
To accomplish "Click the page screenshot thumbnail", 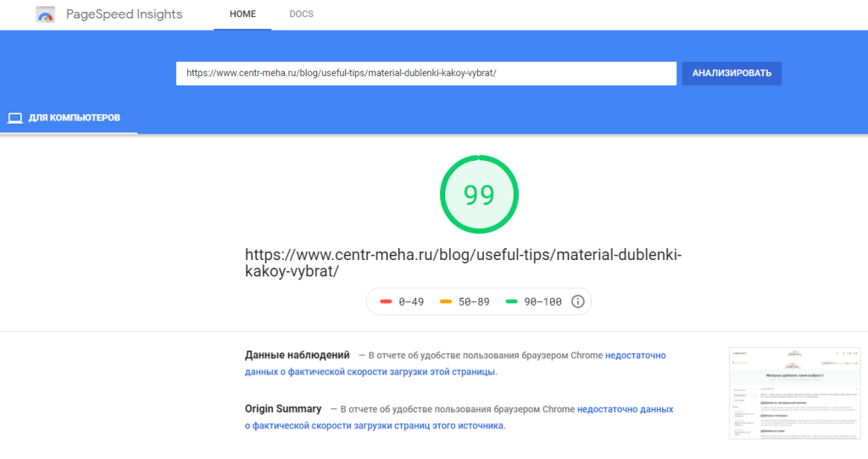I will pos(795,393).
